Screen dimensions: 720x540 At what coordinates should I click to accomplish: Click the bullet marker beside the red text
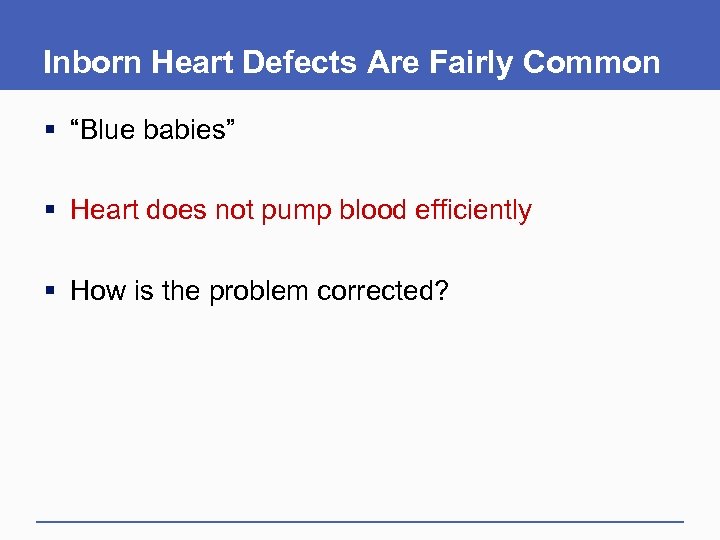[49, 212]
